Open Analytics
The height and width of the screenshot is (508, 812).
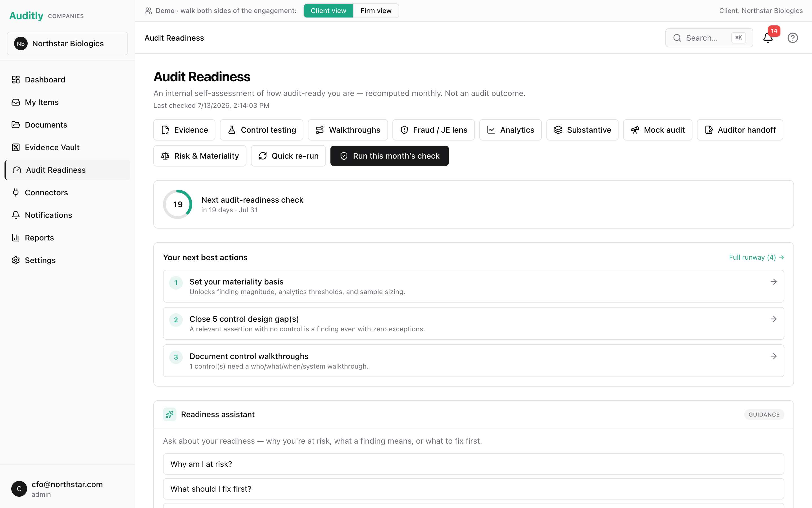click(510, 130)
